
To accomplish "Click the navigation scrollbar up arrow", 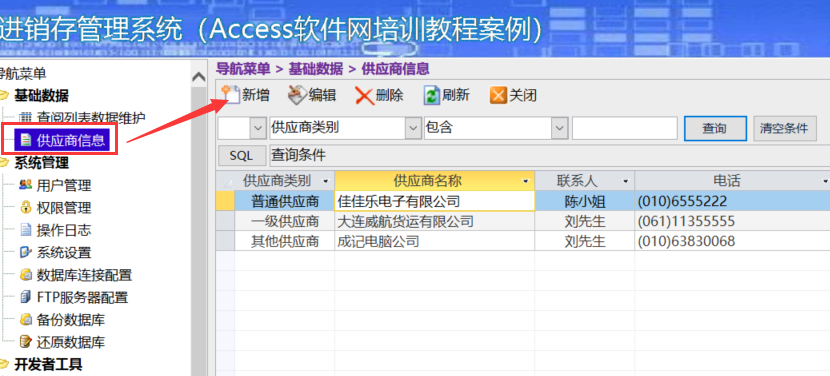I will (199, 77).
